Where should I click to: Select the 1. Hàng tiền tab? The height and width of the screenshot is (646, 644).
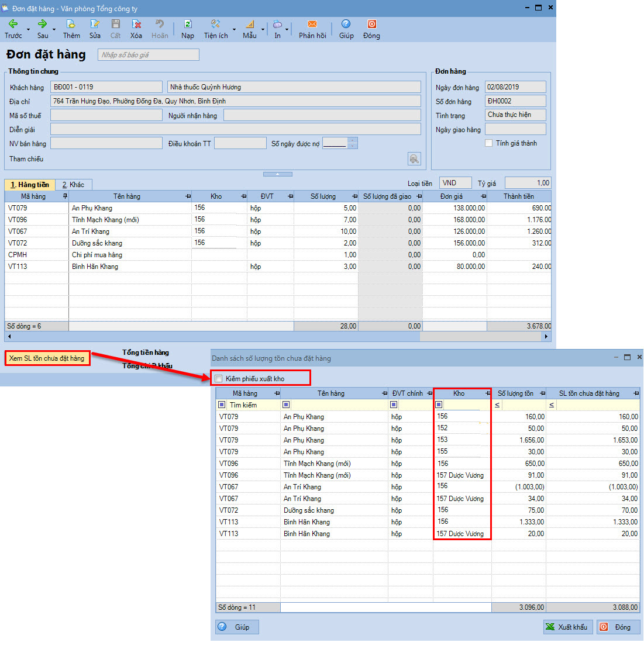click(30, 185)
